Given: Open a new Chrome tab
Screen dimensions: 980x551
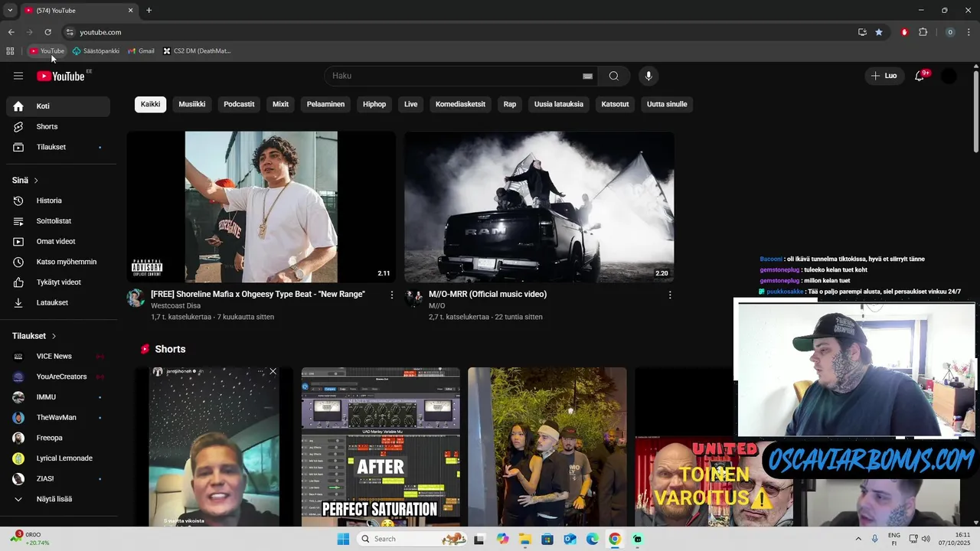Looking at the screenshot, I should click(149, 11).
